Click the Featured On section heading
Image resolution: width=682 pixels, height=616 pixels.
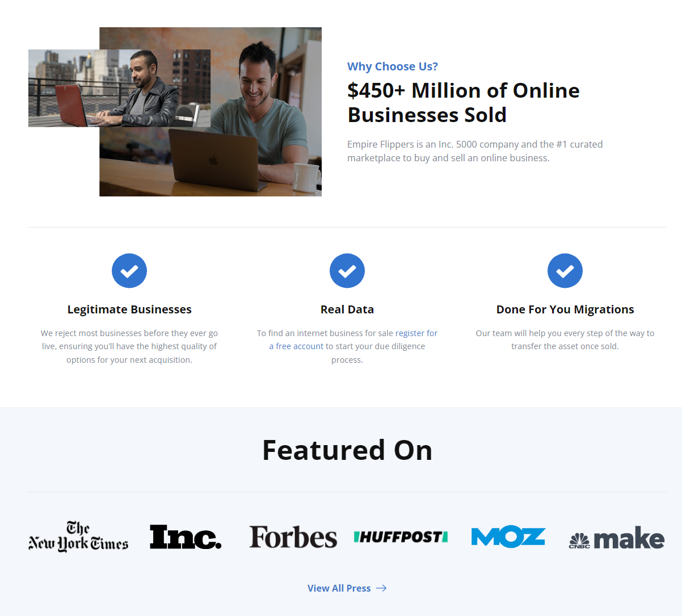347,450
